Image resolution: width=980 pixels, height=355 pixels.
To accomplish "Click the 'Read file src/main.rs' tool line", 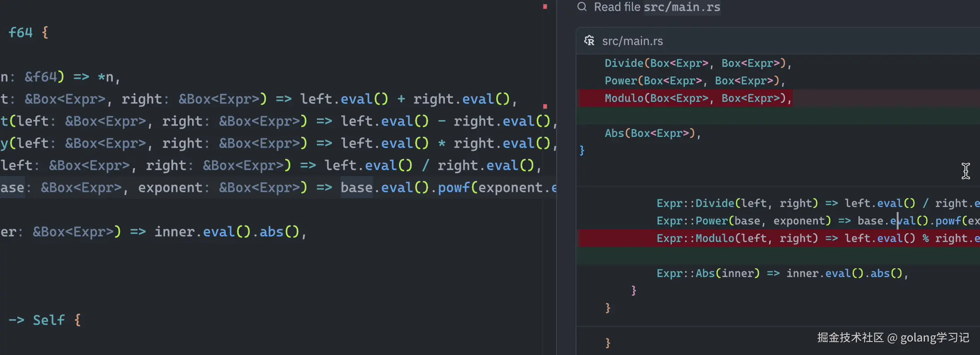I will (657, 7).
